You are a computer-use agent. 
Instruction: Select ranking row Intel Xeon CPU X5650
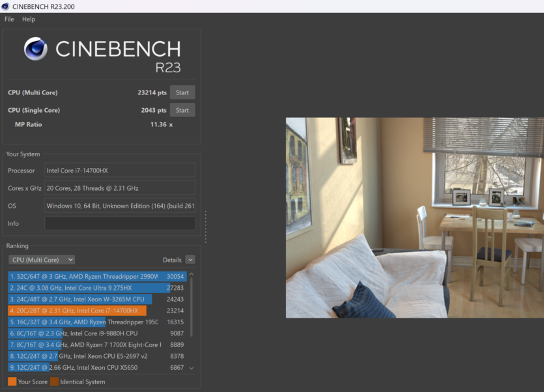(97, 368)
